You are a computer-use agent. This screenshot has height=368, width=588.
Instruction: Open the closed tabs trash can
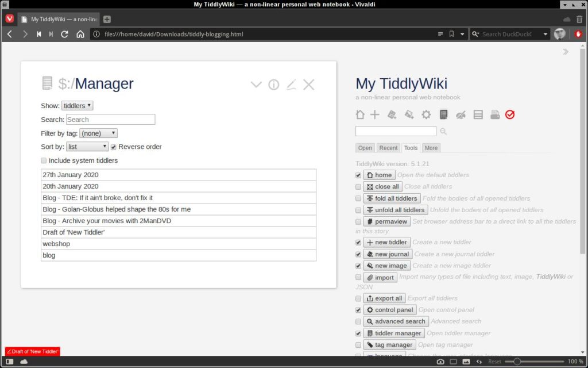[579, 19]
